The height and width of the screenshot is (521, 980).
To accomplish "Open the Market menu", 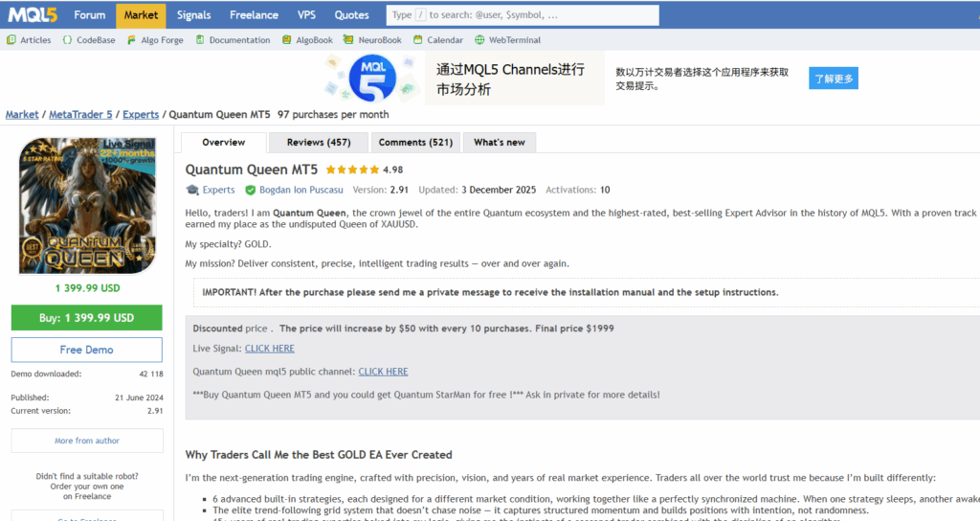I will tap(141, 15).
